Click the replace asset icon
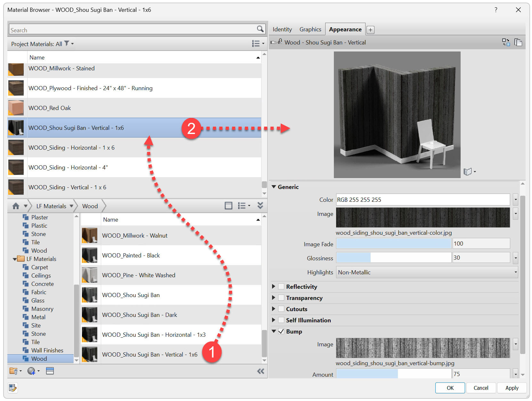Screen dimensions: 532x401 506,42
